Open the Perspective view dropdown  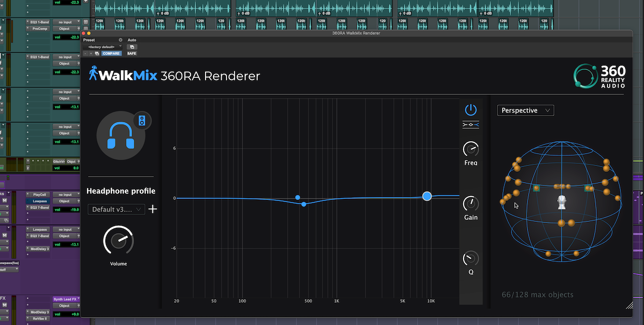click(525, 110)
